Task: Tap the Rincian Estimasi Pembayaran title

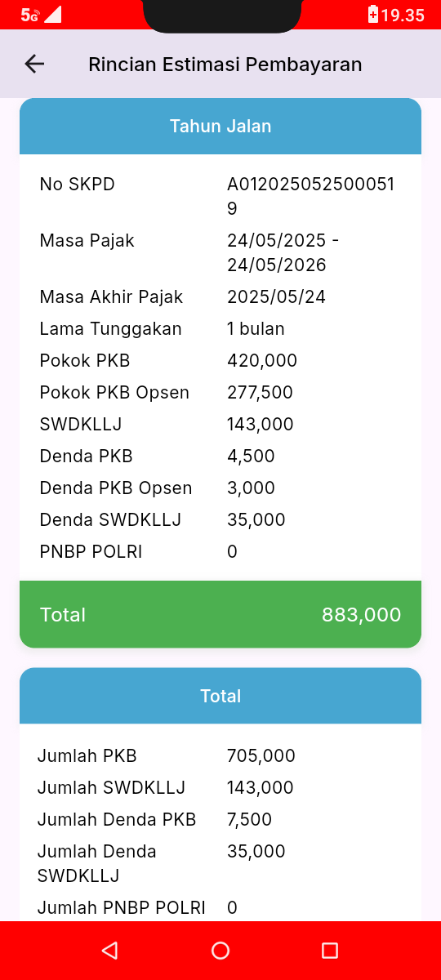Action: coord(225,64)
